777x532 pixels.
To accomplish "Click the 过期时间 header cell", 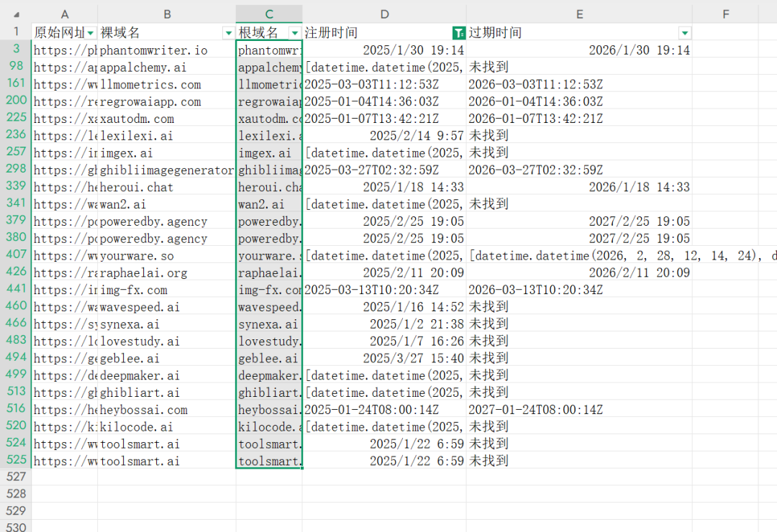I will tap(579, 32).
